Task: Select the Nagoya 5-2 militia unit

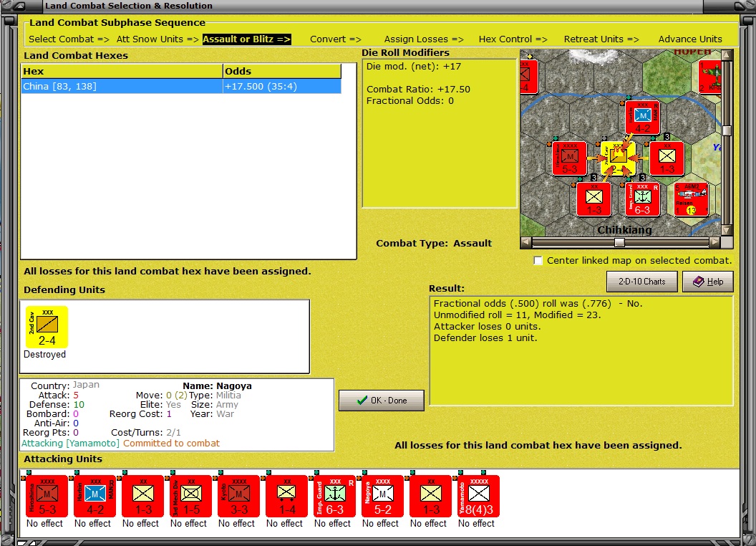Action: coord(383,497)
